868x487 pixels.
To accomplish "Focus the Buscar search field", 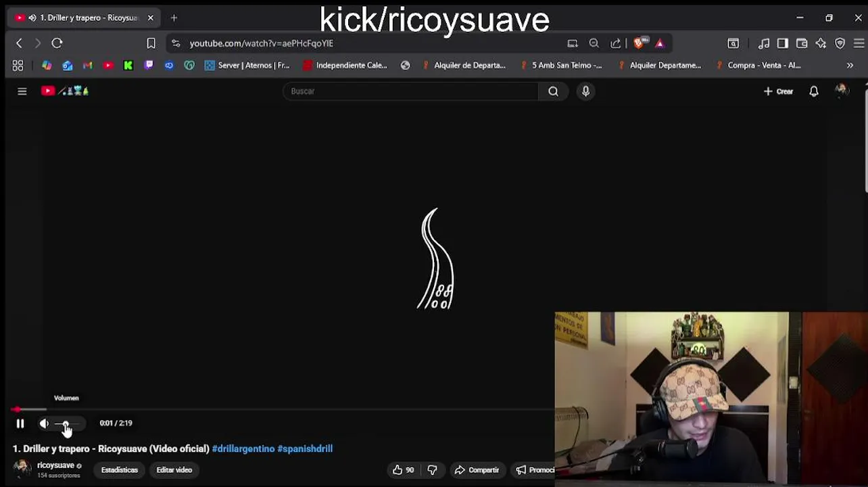I will (x=411, y=91).
